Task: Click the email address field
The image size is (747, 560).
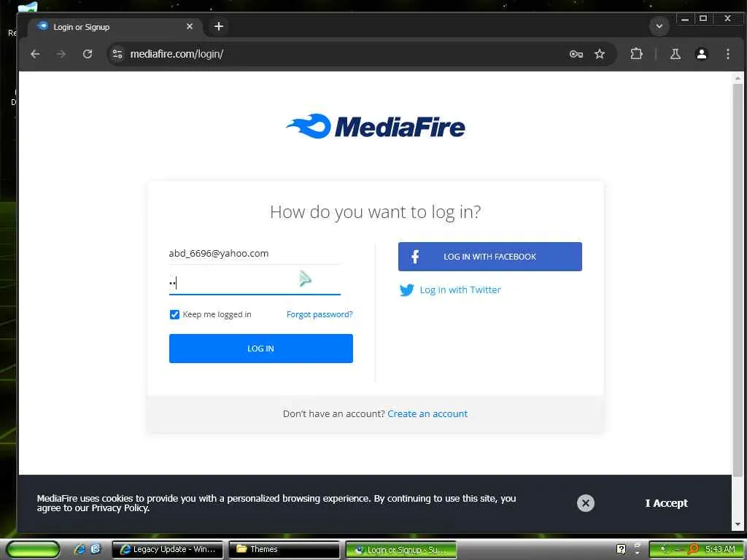Action: [255, 253]
